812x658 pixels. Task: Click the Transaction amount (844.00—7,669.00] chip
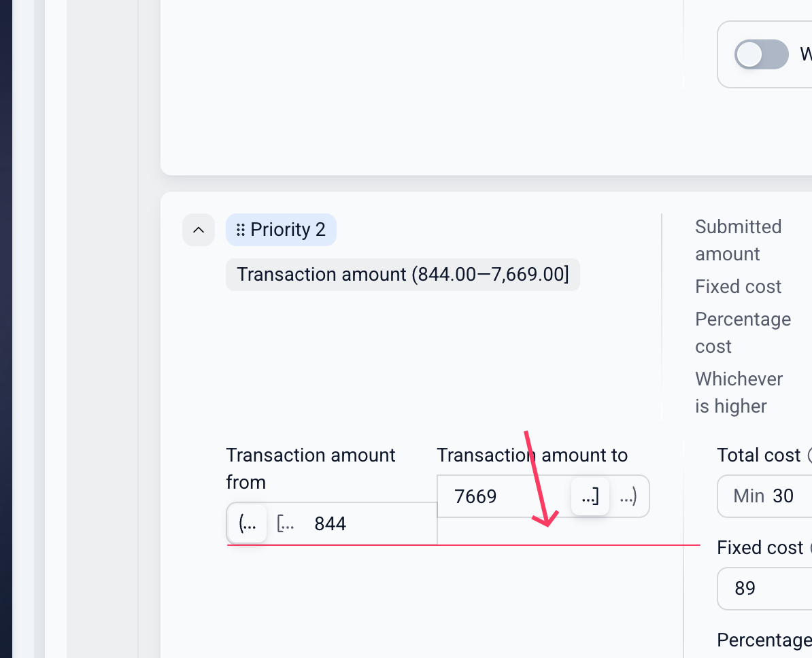point(403,275)
